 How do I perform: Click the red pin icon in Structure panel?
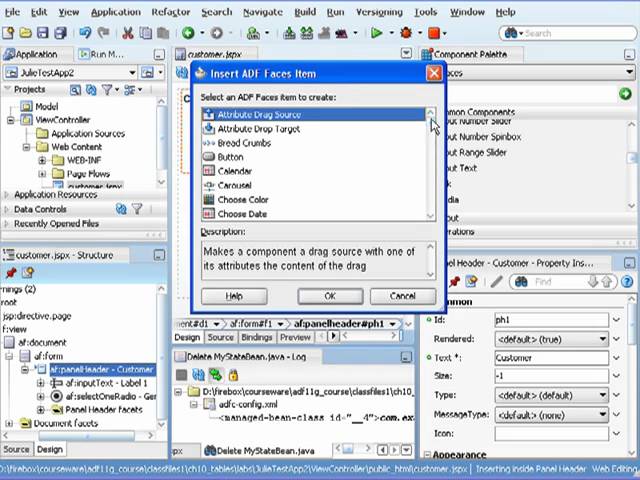(11, 272)
